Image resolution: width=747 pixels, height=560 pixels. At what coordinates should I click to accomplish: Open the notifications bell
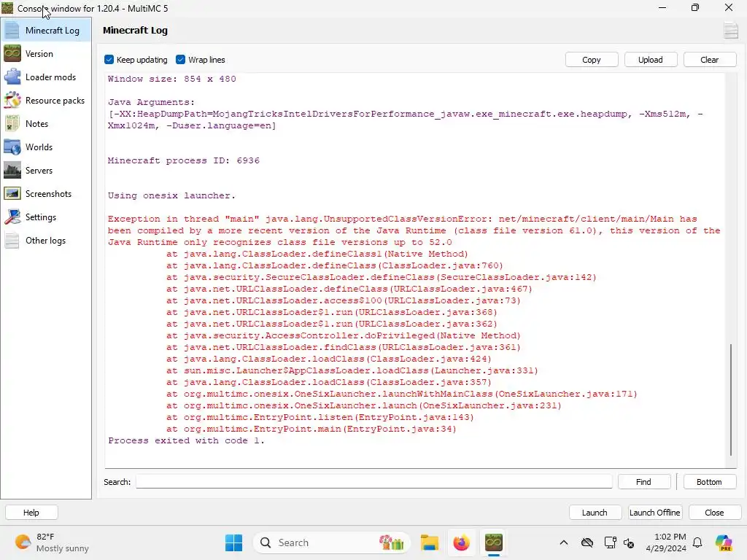tap(697, 542)
